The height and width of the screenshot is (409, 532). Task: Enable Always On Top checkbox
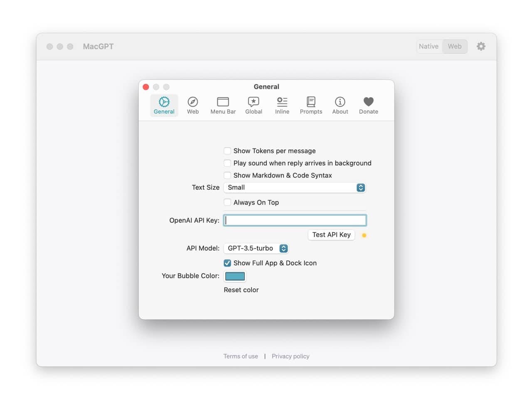tap(227, 202)
